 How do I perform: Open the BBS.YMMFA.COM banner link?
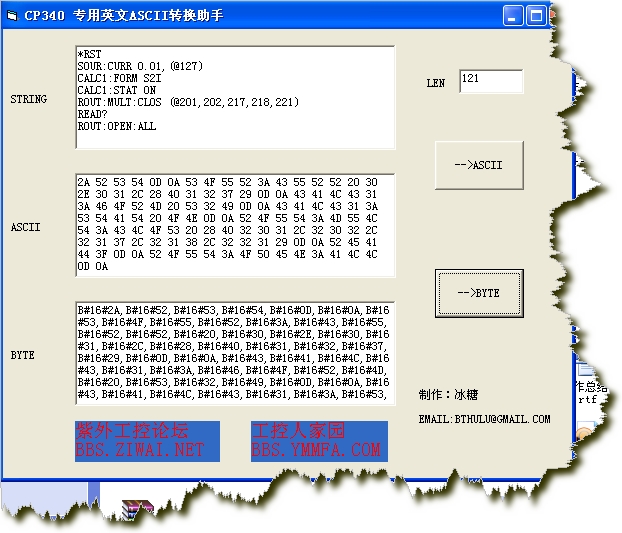click(316, 441)
